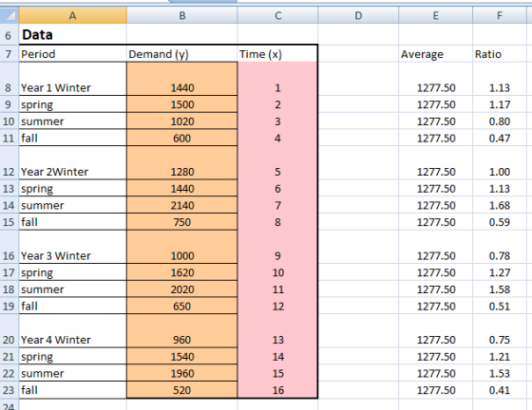Image resolution: width=532 pixels, height=410 pixels.
Task: Click the 'Average' header cell
Action: coord(436,53)
